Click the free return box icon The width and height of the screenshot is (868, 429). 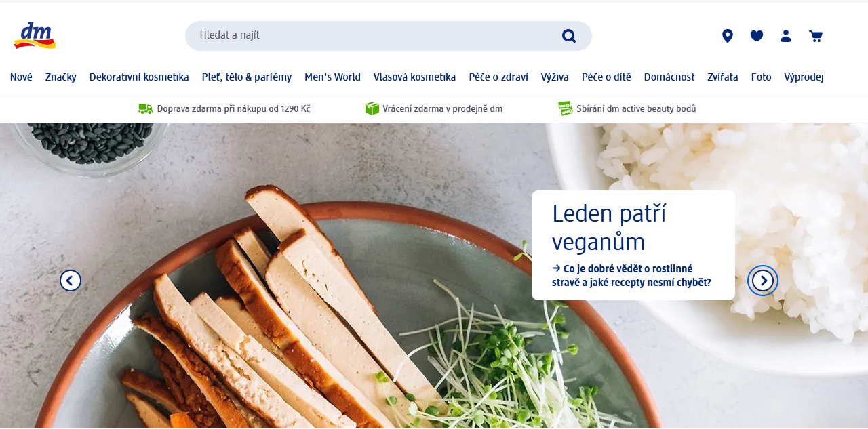[372, 108]
